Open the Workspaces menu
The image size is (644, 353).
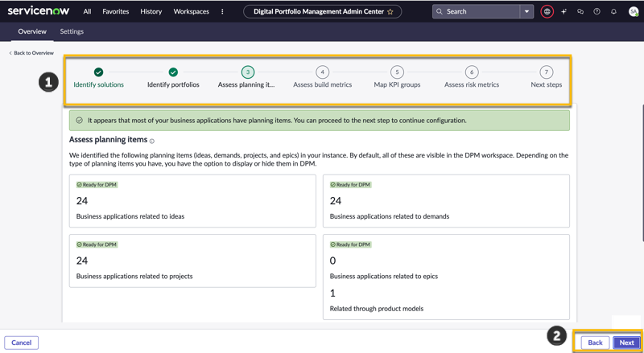[191, 11]
